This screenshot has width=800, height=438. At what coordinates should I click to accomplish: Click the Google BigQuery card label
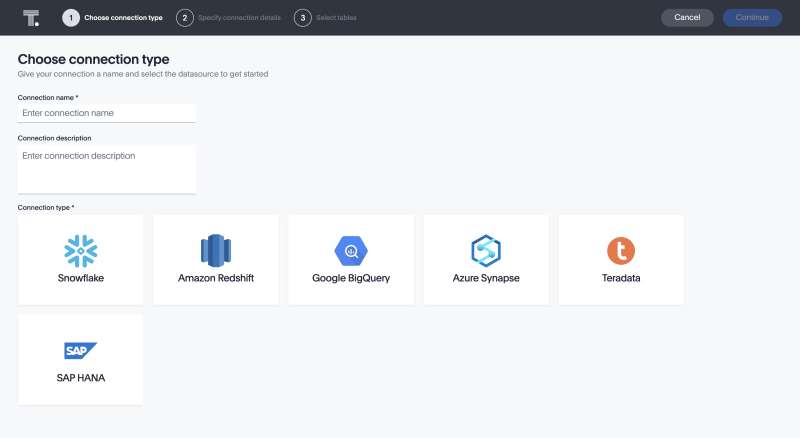pos(351,278)
